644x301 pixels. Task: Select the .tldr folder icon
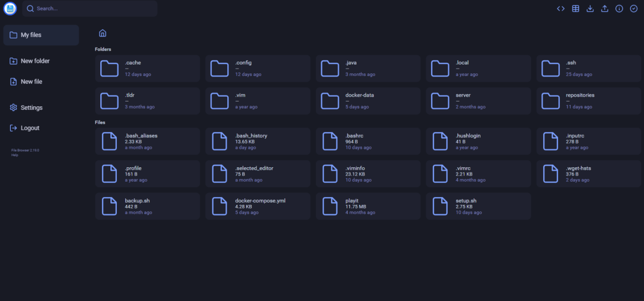pos(109,101)
